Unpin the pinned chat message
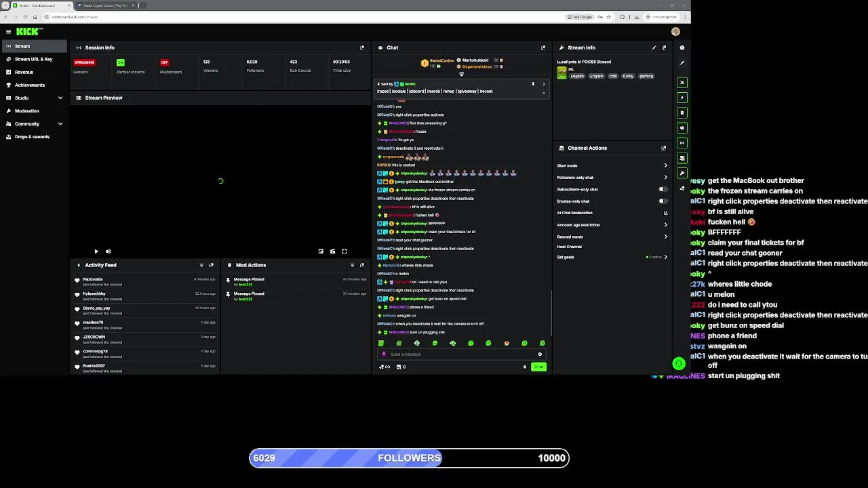Image resolution: width=868 pixels, height=488 pixels. tap(533, 84)
